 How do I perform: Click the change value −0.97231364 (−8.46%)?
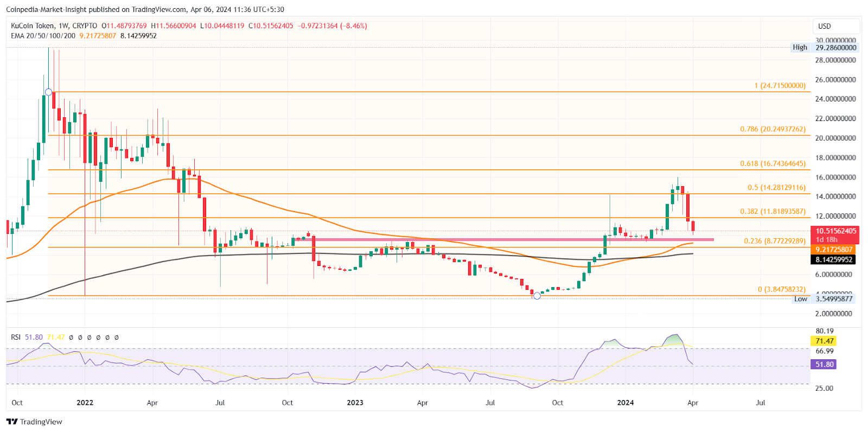pyautogui.click(x=333, y=26)
